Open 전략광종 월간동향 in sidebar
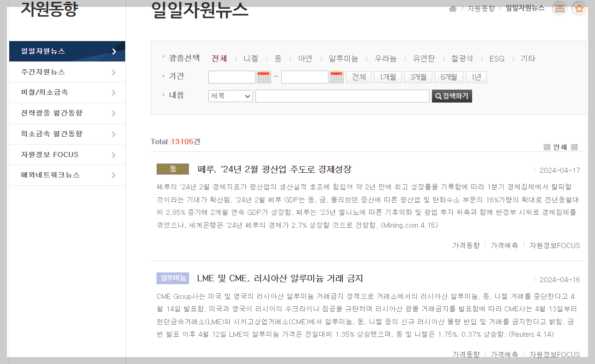Screen dimensions: 595x364 click(x=67, y=113)
